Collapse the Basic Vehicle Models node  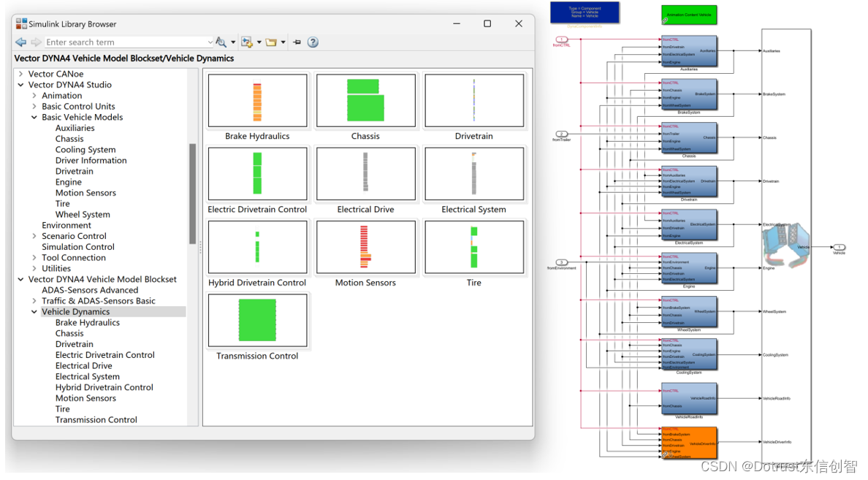(34, 118)
